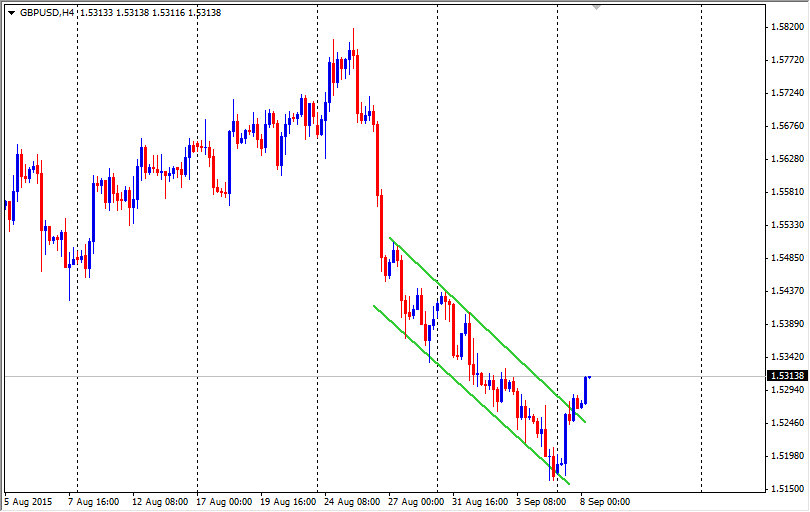Click the 12 Aug 08:00 time label

point(160,502)
